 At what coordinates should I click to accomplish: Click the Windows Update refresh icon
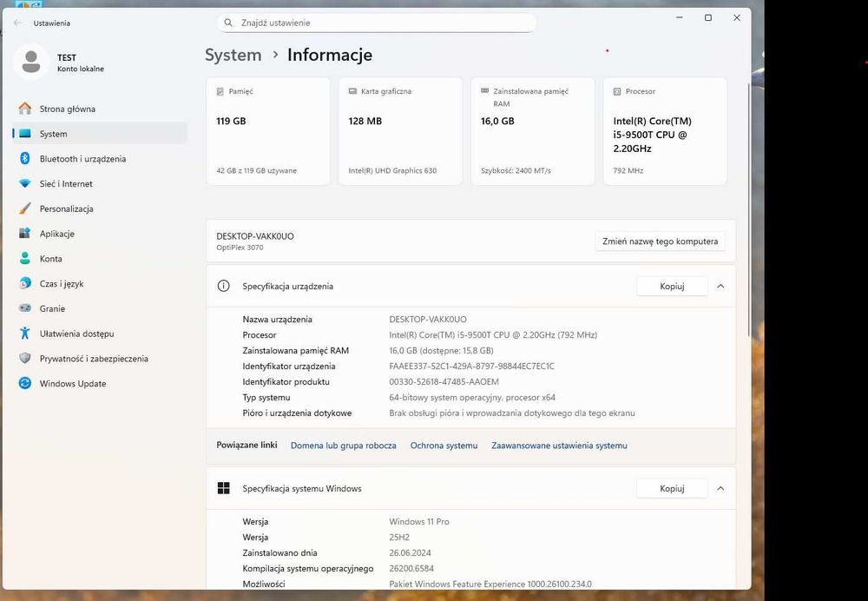pos(25,383)
